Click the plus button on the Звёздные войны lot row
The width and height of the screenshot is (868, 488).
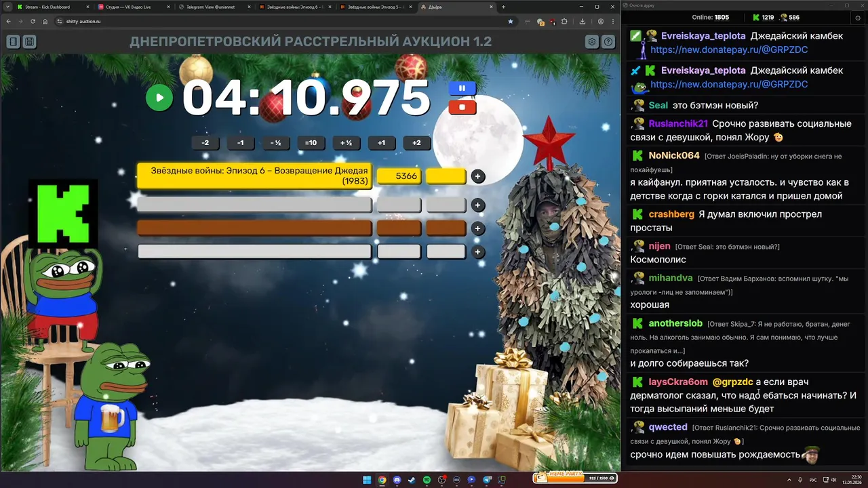tap(478, 176)
